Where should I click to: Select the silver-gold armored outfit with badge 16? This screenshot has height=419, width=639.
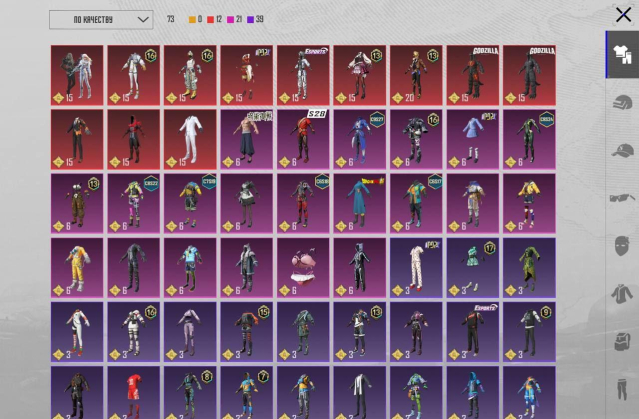point(190,75)
